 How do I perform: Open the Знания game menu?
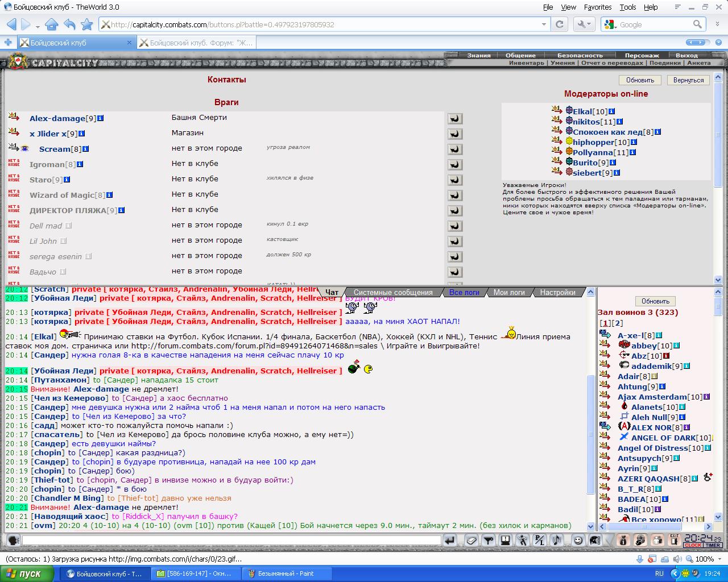479,55
